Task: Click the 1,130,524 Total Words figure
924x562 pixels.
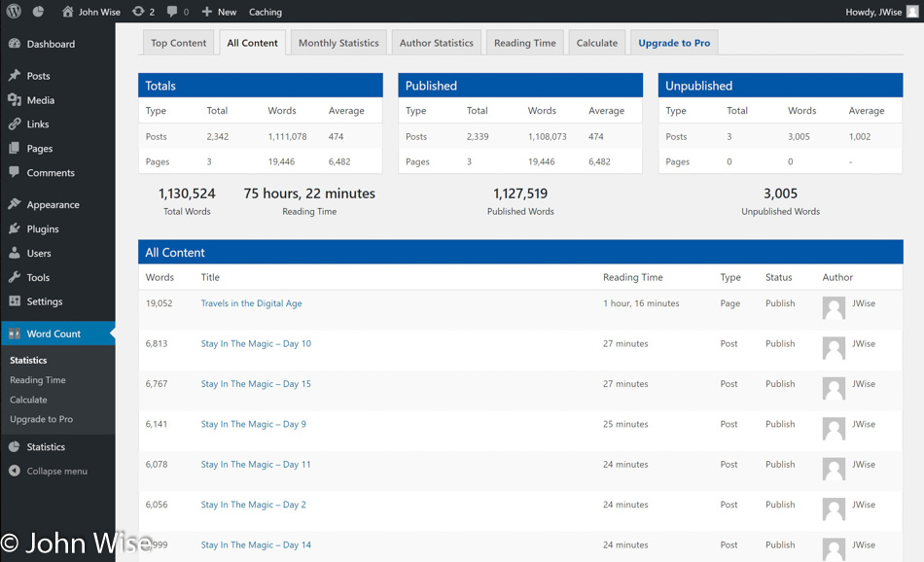Action: (187, 193)
